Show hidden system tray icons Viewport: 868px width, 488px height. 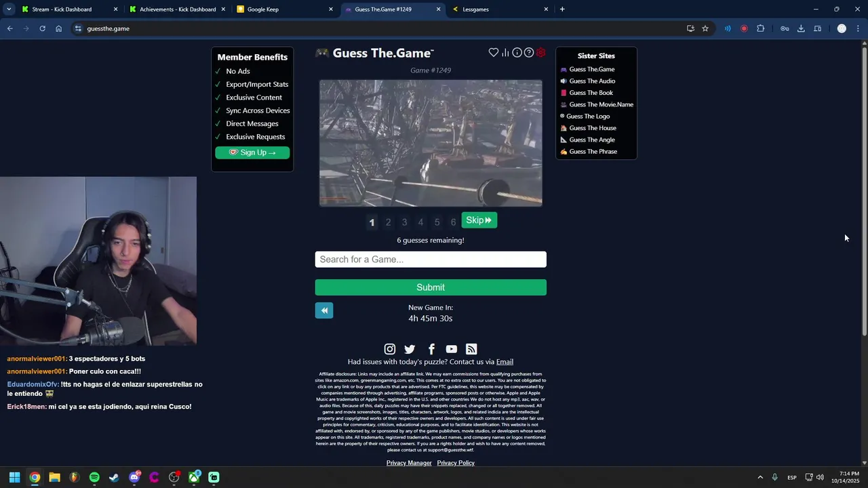760,477
